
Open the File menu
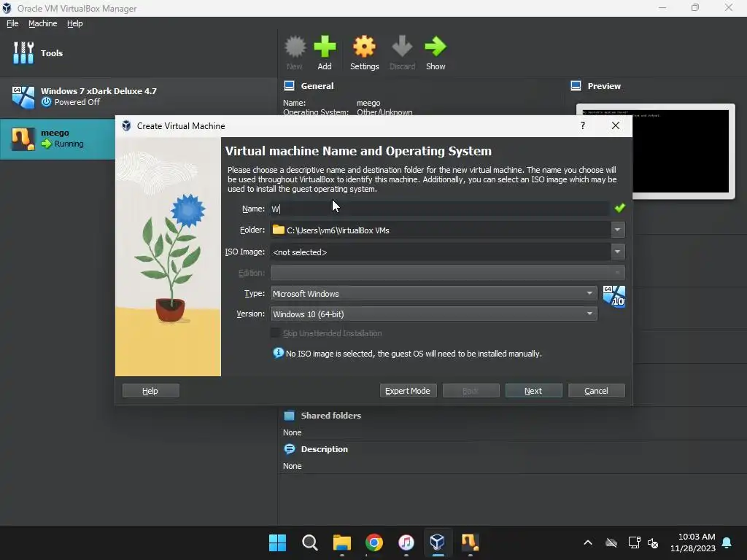[12, 23]
